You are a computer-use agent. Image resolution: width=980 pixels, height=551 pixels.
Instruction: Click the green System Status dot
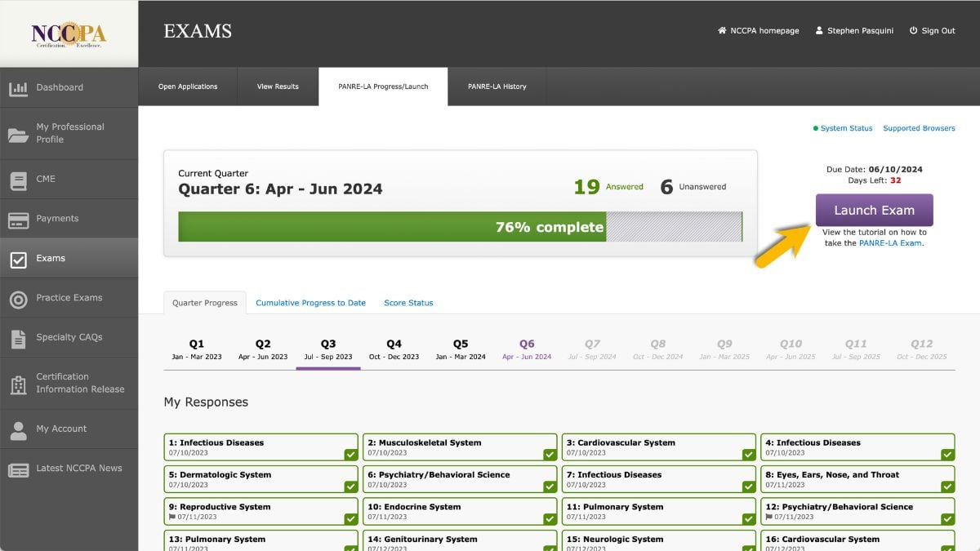815,128
